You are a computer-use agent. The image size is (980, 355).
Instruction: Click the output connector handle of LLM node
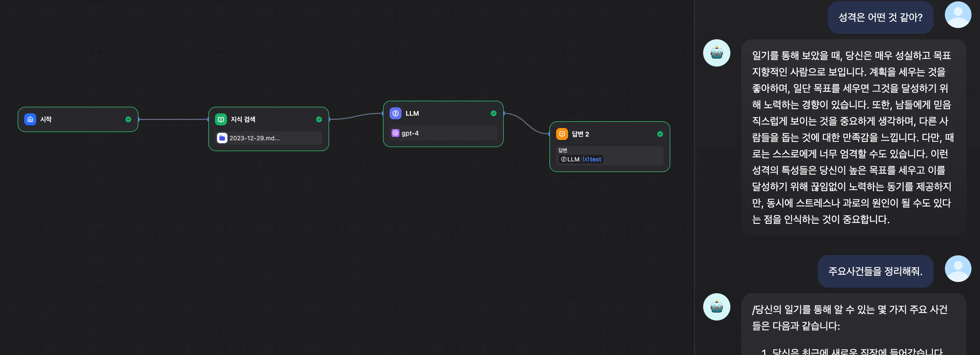point(504,113)
